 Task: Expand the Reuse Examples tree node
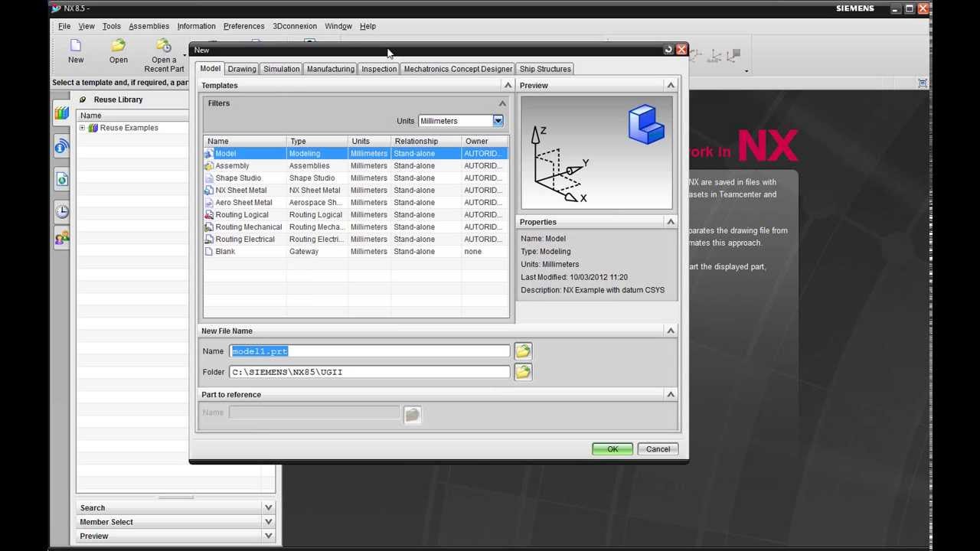[x=82, y=128]
